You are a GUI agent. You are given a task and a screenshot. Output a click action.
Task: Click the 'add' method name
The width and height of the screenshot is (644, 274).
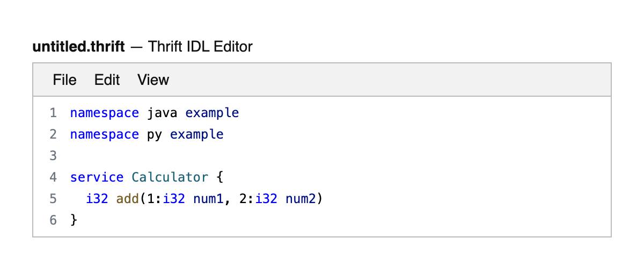127,199
